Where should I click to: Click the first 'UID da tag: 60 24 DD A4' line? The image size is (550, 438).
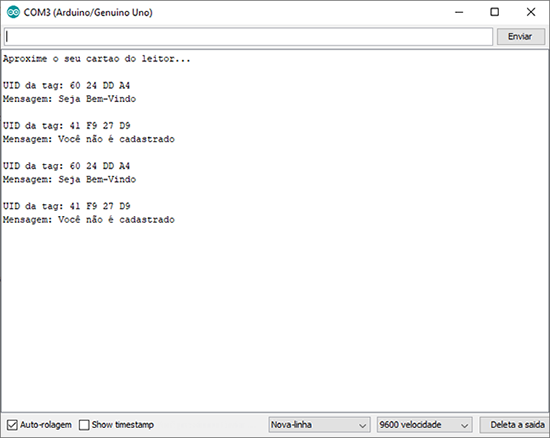[67, 86]
